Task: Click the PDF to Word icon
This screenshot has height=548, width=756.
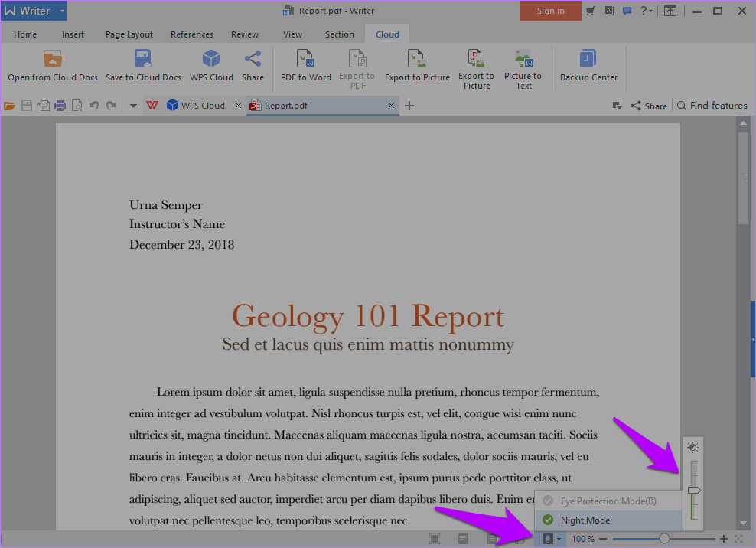Action: (x=305, y=60)
